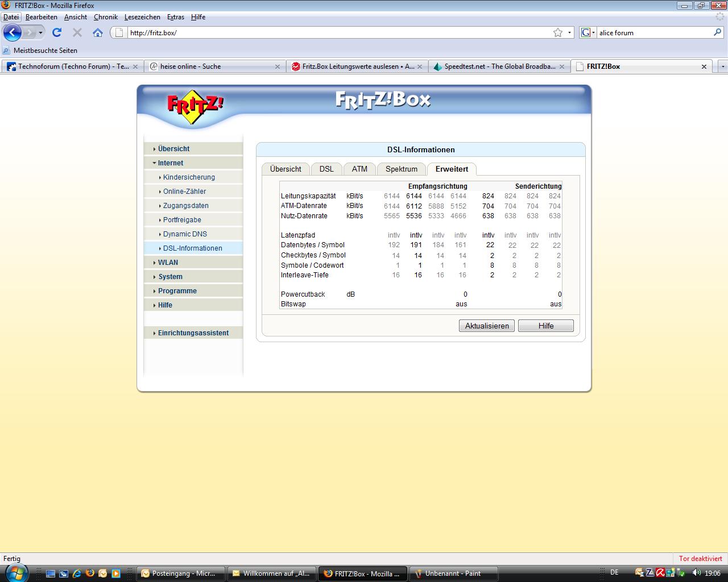728x582 pixels.
Task: Open the Portfreigabe page link
Action: pyautogui.click(x=182, y=220)
